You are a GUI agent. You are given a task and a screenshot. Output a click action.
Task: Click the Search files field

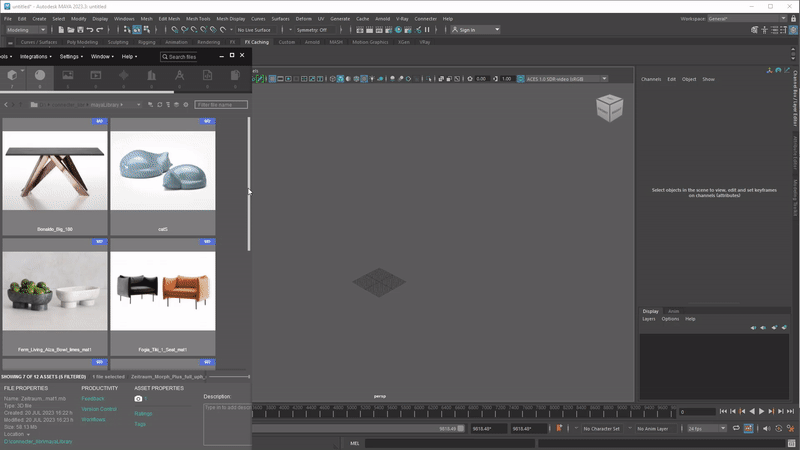click(180, 57)
